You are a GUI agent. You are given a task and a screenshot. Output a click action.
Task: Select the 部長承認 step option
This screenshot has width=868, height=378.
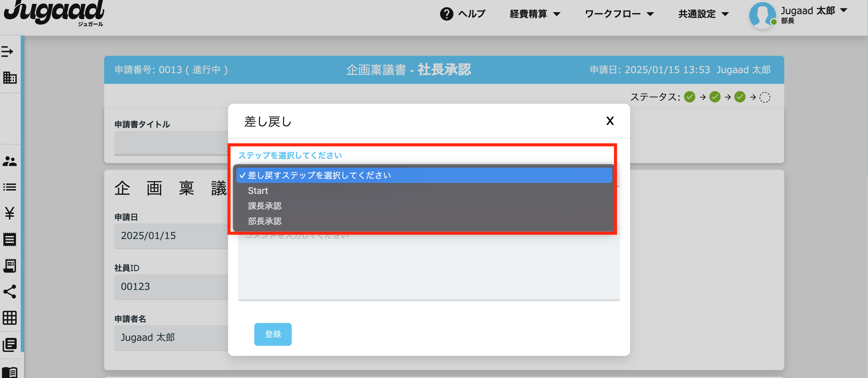[x=424, y=221]
